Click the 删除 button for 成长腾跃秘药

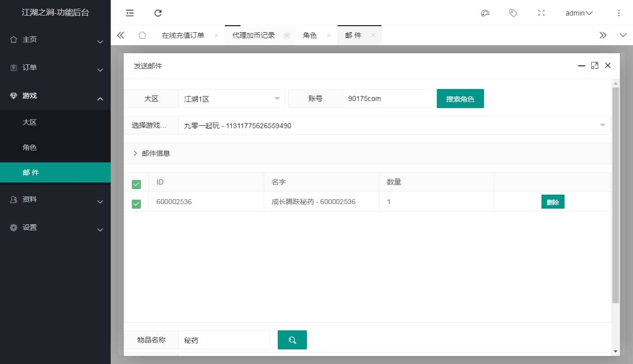point(552,202)
